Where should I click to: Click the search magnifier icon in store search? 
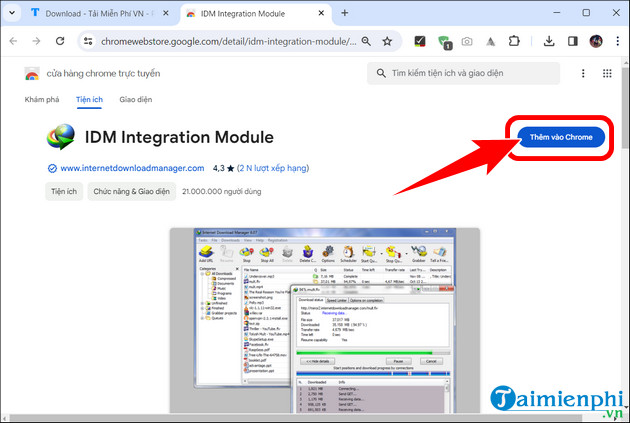pos(381,73)
